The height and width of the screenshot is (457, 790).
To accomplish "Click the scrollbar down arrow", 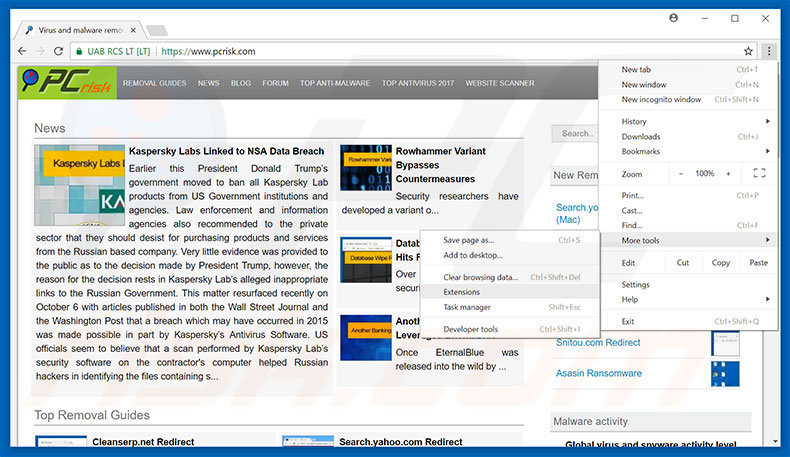I will (x=775, y=441).
